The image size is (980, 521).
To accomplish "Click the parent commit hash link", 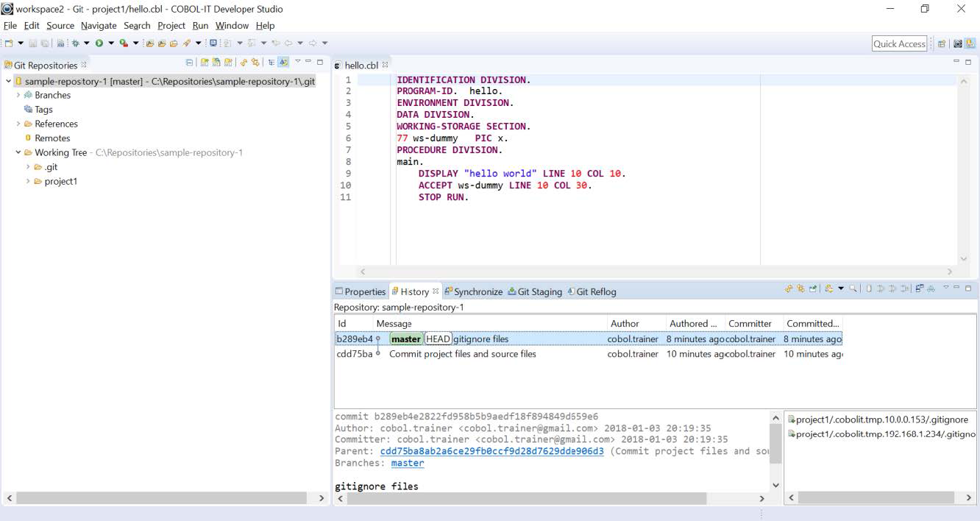I will [491, 451].
